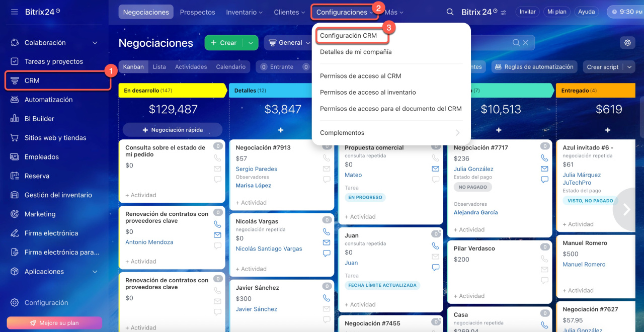Screen dimensions: 644x332
Task: Expand the Colaboración sidebar section
Action: (95, 43)
